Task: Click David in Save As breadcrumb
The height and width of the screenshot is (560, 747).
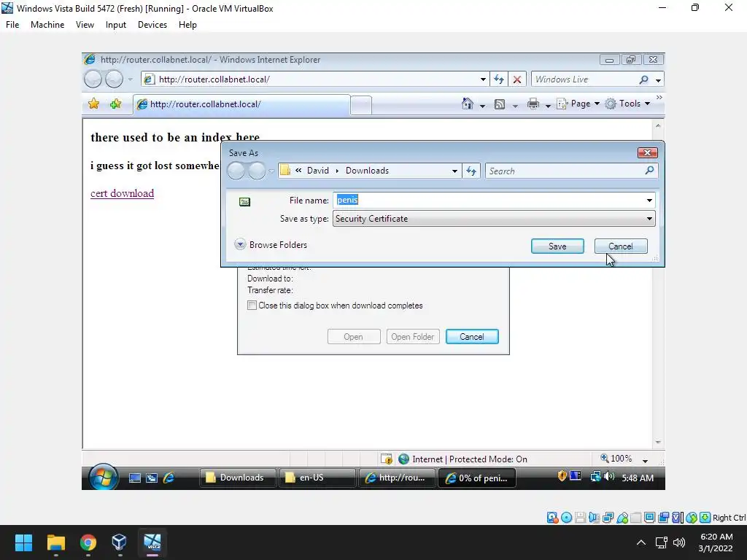Action: [318, 171]
